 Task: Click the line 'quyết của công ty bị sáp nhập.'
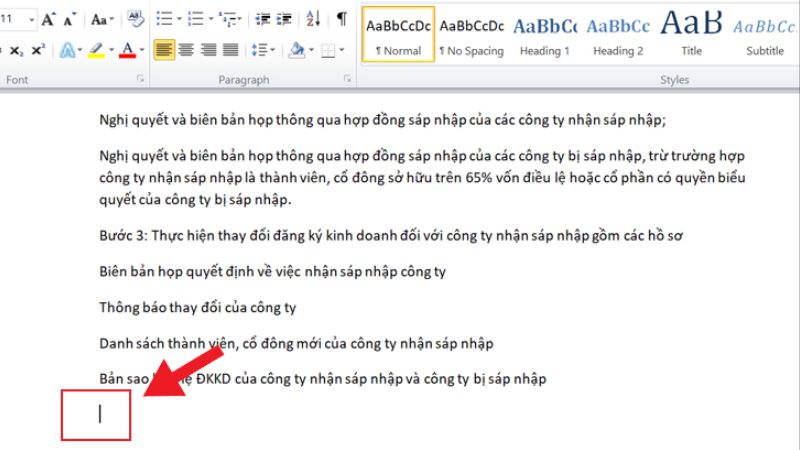(195, 199)
